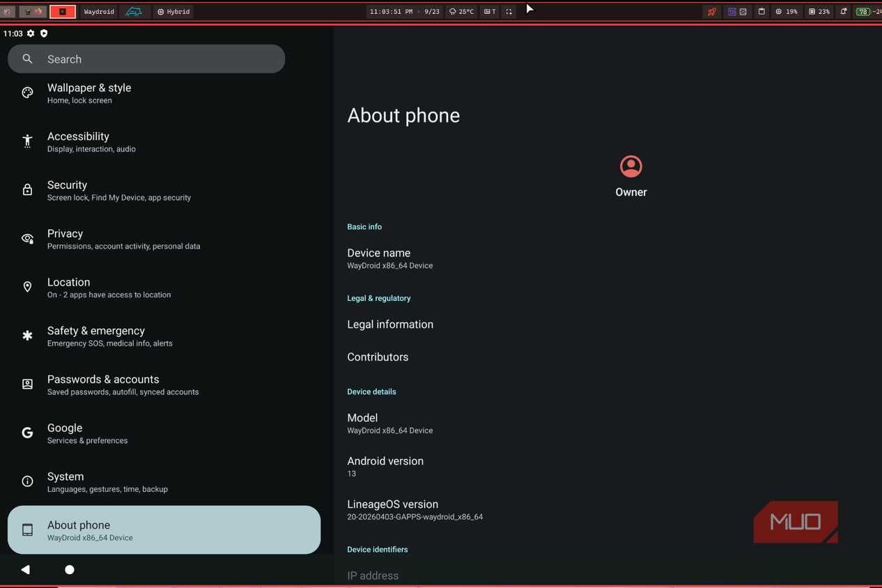Click the Accessibility person icon

(x=27, y=141)
